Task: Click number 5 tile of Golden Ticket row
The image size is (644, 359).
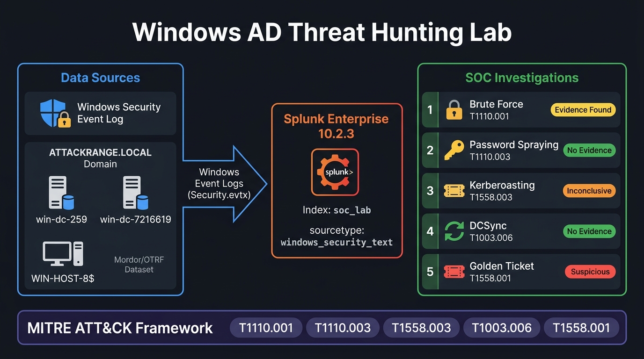Action: pos(430,272)
